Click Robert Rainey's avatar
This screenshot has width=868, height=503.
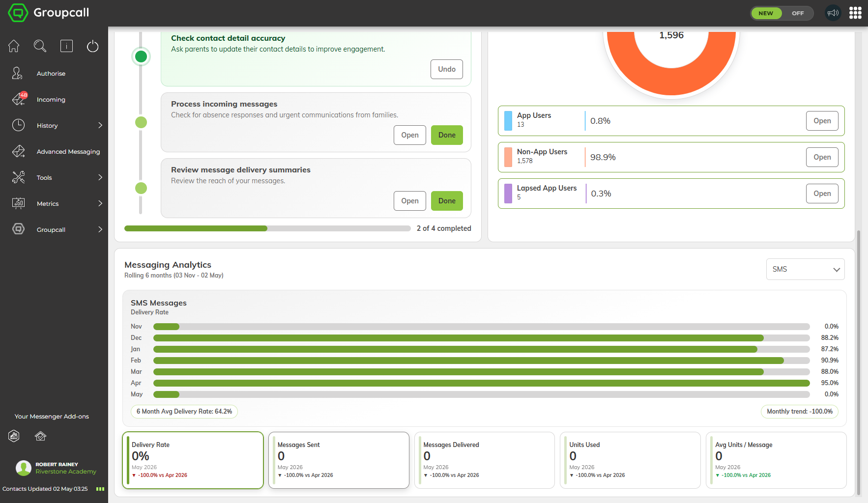(24, 468)
